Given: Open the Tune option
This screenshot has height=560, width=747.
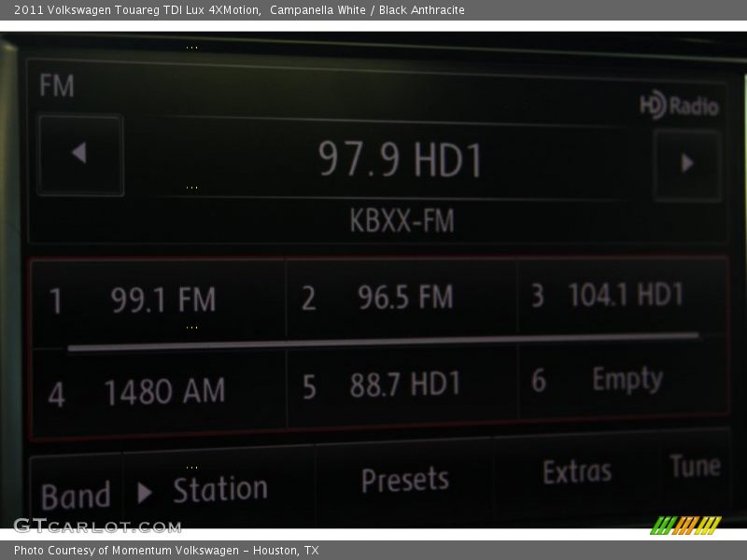Looking at the screenshot, I should pyautogui.click(x=695, y=466).
